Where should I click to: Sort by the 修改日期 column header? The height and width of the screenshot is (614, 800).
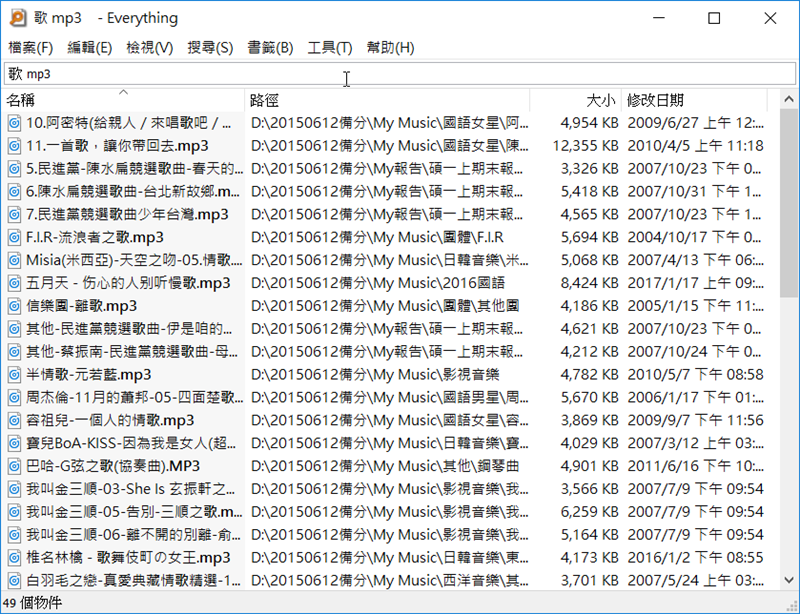pos(694,100)
